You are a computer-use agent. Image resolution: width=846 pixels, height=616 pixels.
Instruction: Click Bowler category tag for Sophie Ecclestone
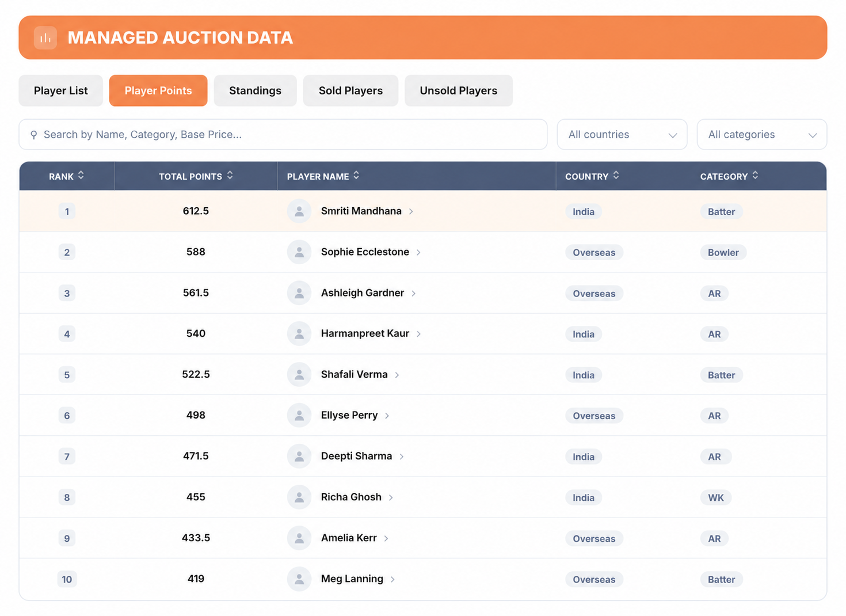pyautogui.click(x=723, y=253)
